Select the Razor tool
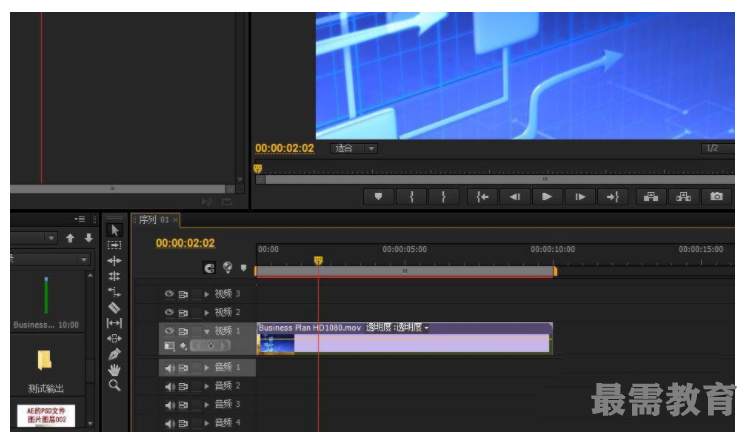 pos(114,307)
